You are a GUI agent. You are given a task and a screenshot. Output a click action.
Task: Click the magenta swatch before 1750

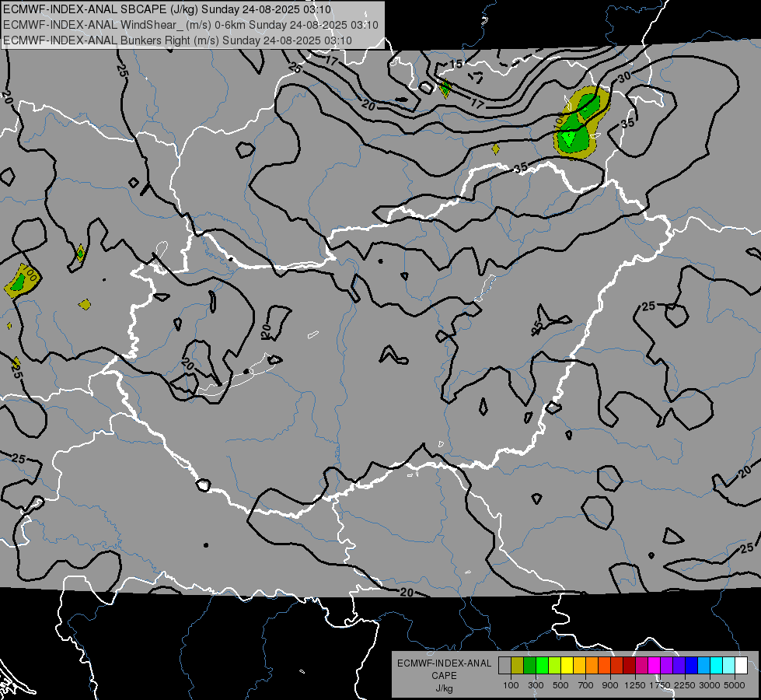[655, 665]
